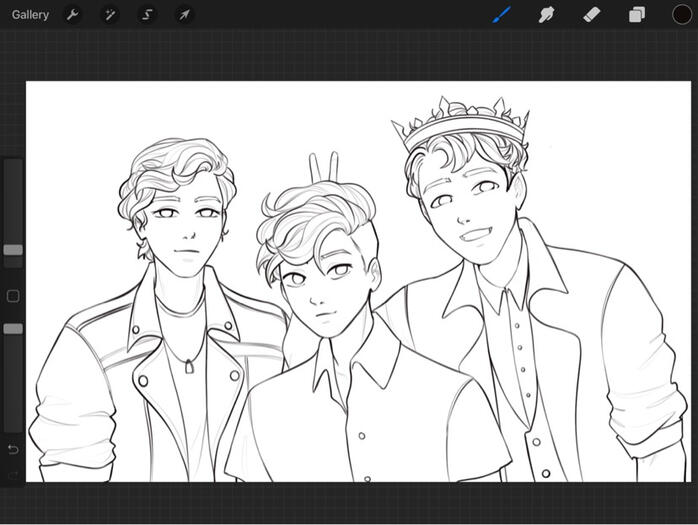Image resolution: width=698 pixels, height=525 pixels.
Task: Redo using the dimmed sidebar redo arrow
Action: pyautogui.click(x=13, y=473)
